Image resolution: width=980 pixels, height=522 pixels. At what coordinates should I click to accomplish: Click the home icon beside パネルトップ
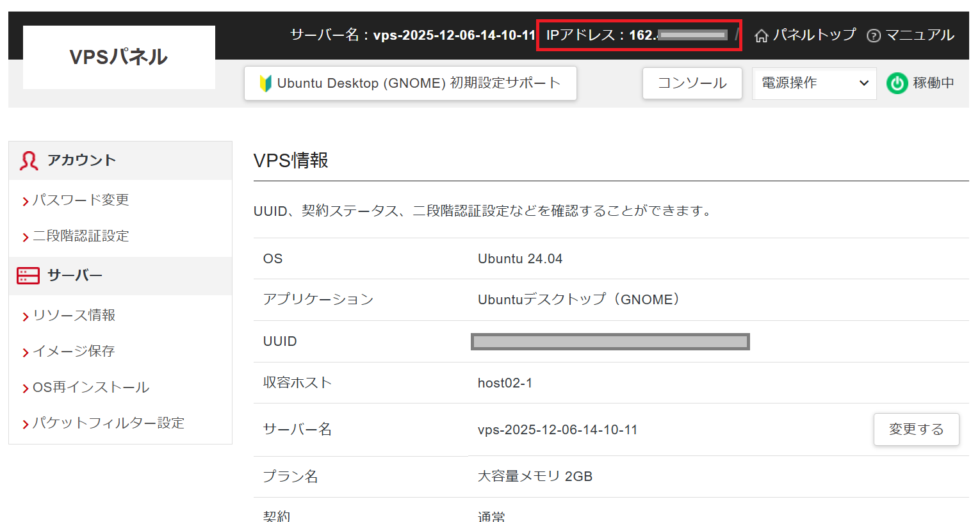(x=761, y=36)
